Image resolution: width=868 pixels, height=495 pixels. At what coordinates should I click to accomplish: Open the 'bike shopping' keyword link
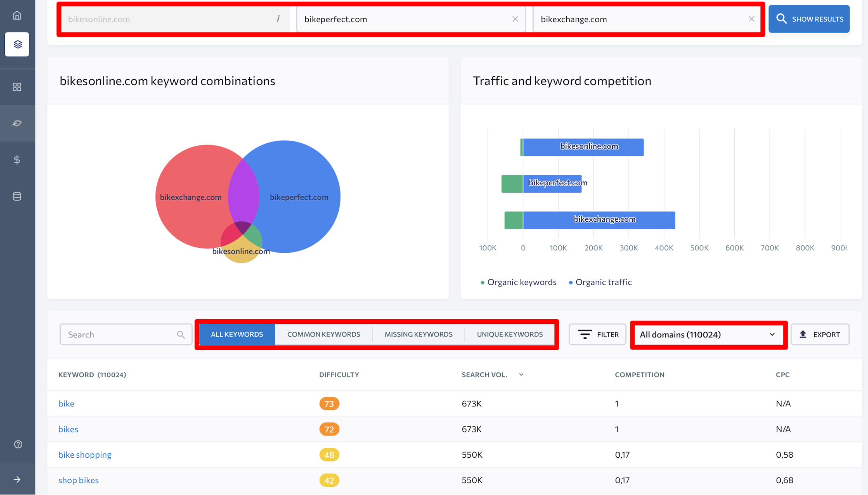point(85,455)
